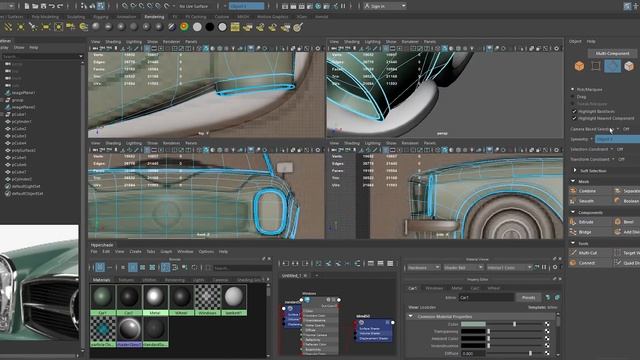Adjust the Color slider handle
Image resolution: width=640 pixels, height=360 pixels.
[x=514, y=324]
